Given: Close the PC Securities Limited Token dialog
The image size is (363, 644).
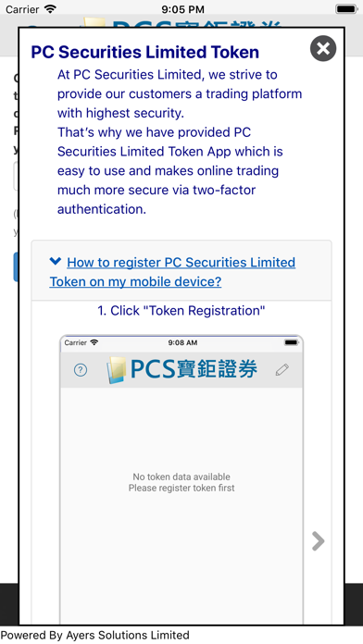Looking at the screenshot, I should point(322,48).
